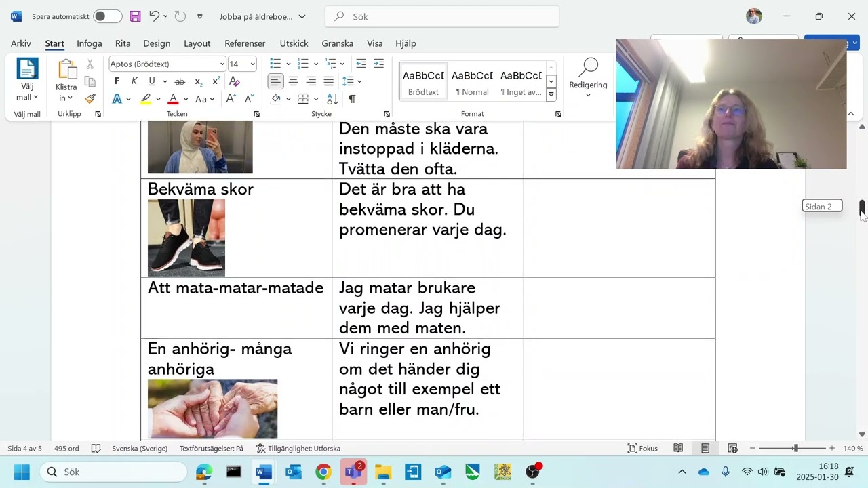Center-align the paragraph
The image size is (868, 488).
click(293, 81)
